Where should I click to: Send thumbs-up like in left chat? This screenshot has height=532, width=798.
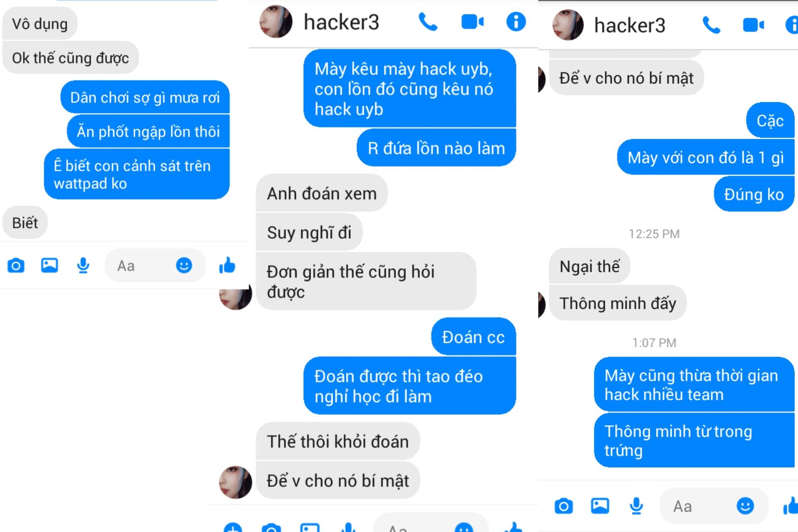227,265
